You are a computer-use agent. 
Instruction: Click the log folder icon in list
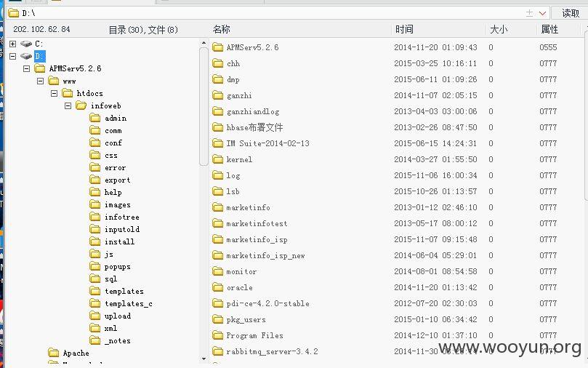(x=217, y=175)
